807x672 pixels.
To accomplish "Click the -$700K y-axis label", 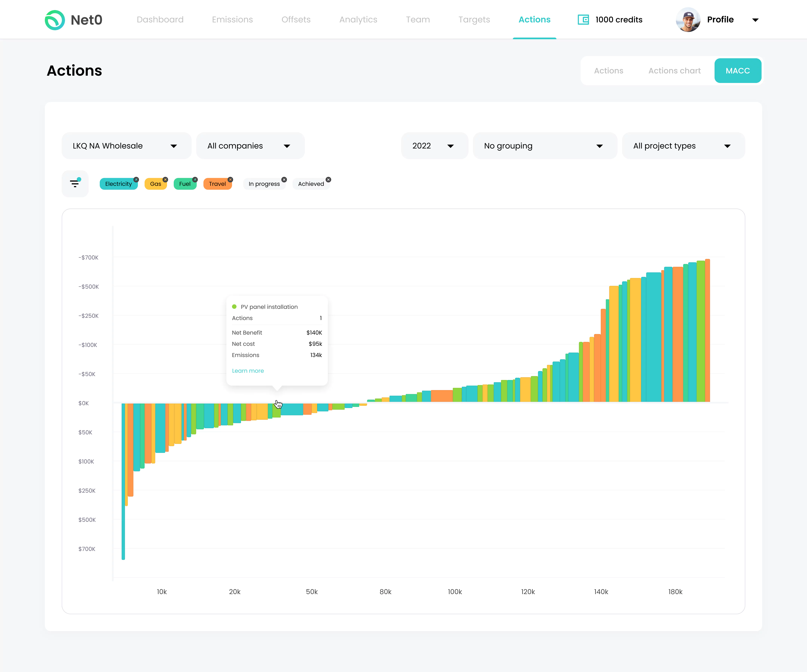I will (88, 257).
